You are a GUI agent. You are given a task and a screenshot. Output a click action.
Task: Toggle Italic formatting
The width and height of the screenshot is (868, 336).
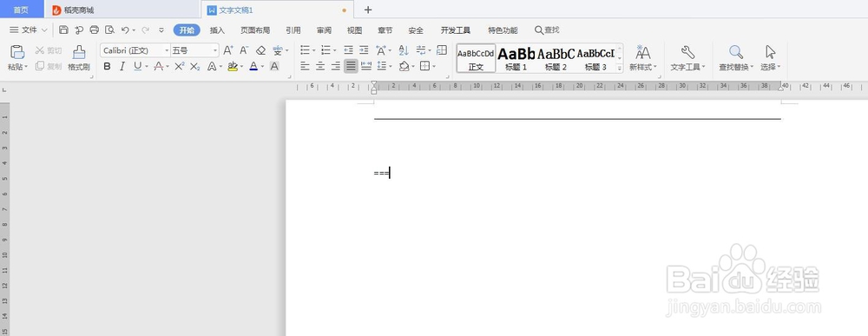click(122, 67)
